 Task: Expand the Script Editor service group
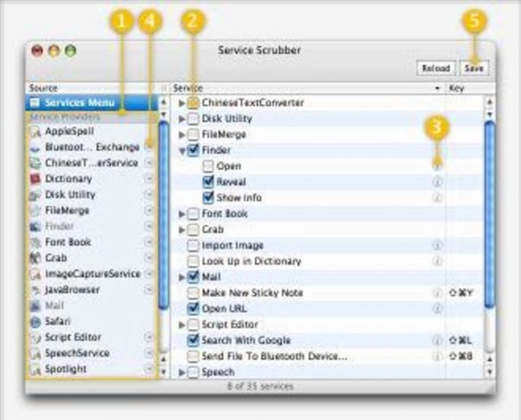tap(182, 324)
